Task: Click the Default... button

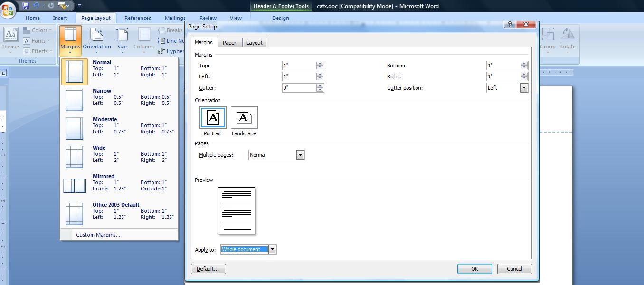Action: click(208, 269)
